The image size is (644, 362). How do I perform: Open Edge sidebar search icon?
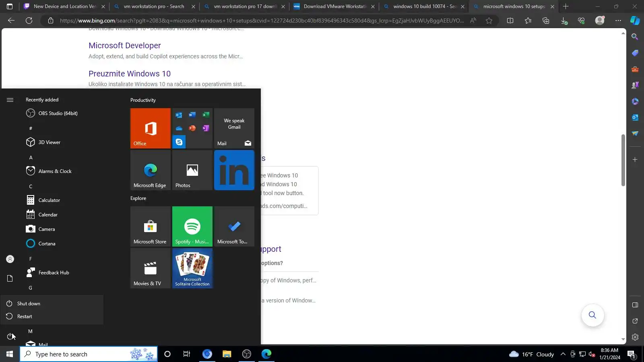pyautogui.click(x=635, y=37)
